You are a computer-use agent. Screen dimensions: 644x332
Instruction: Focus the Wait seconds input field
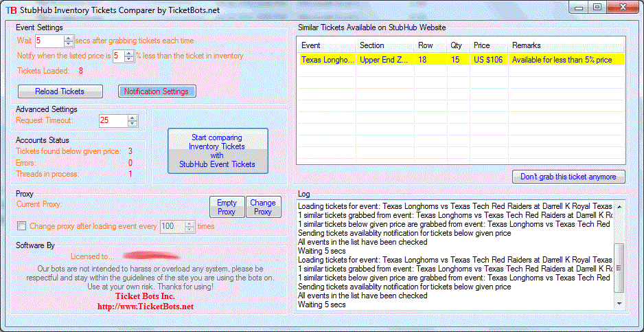(49, 41)
